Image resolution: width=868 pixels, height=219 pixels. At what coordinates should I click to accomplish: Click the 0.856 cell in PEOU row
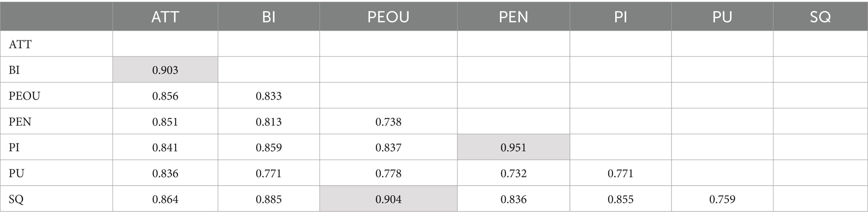tap(165, 96)
